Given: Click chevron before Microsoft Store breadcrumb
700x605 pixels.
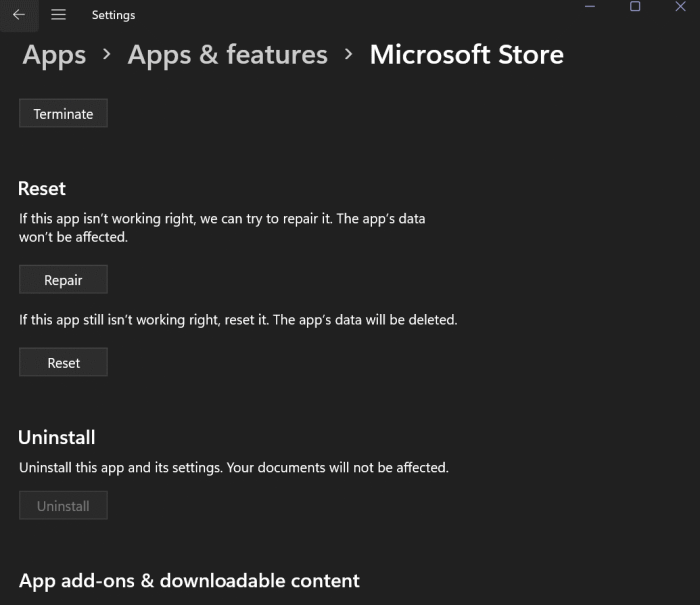Looking at the screenshot, I should tap(349, 54).
